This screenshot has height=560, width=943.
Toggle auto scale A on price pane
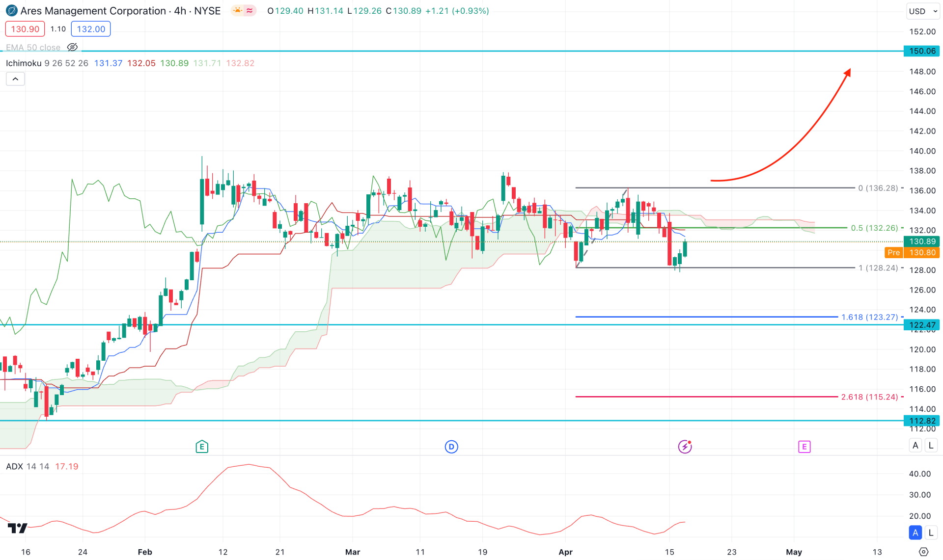click(x=915, y=446)
